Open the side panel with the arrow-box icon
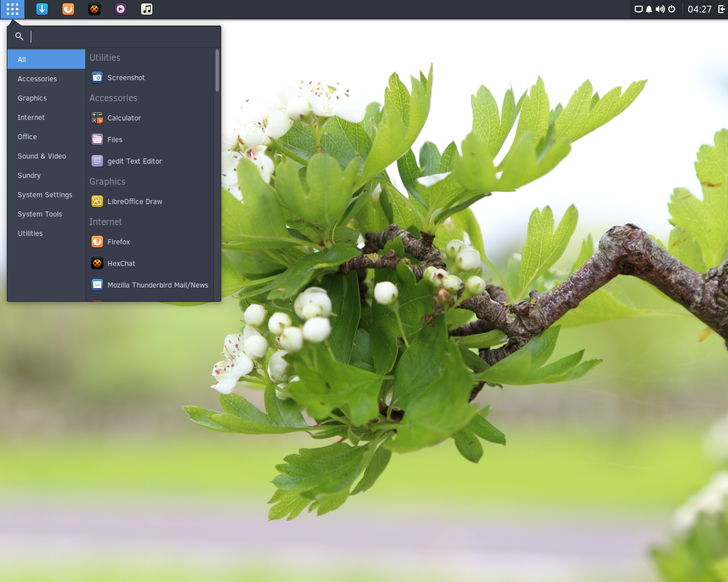Viewport: 728px width, 582px height. click(722, 9)
